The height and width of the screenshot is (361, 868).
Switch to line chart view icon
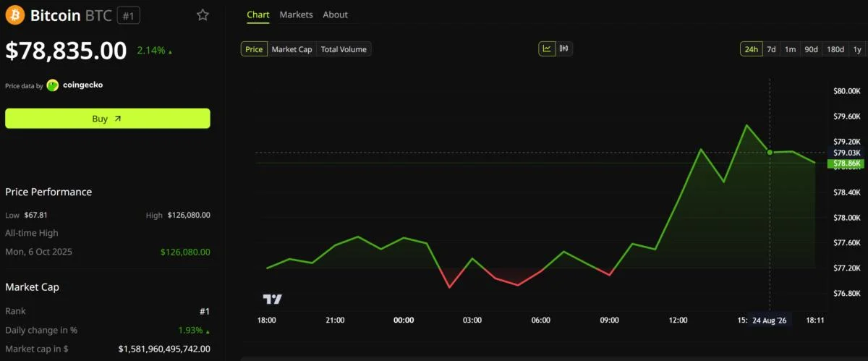547,49
